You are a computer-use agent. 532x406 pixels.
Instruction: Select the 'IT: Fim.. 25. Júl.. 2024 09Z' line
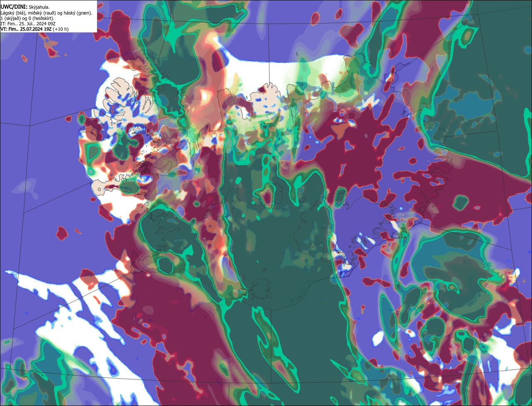tap(28, 24)
